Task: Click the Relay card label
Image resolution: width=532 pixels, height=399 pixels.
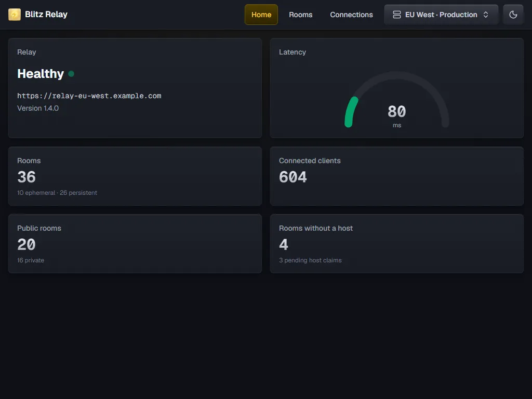Action: pyautogui.click(x=26, y=52)
